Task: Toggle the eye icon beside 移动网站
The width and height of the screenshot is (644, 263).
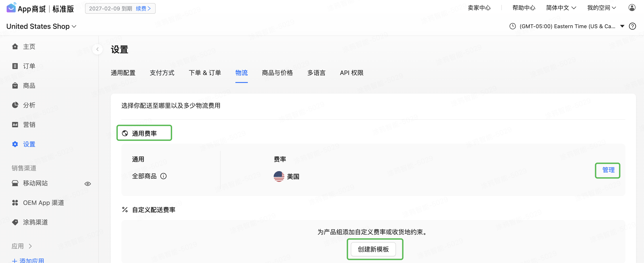Action: click(x=87, y=184)
